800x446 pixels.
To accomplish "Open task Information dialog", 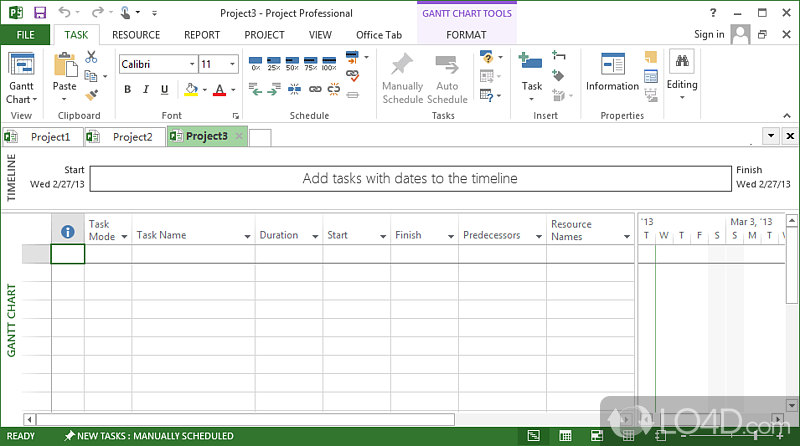I will [x=612, y=72].
